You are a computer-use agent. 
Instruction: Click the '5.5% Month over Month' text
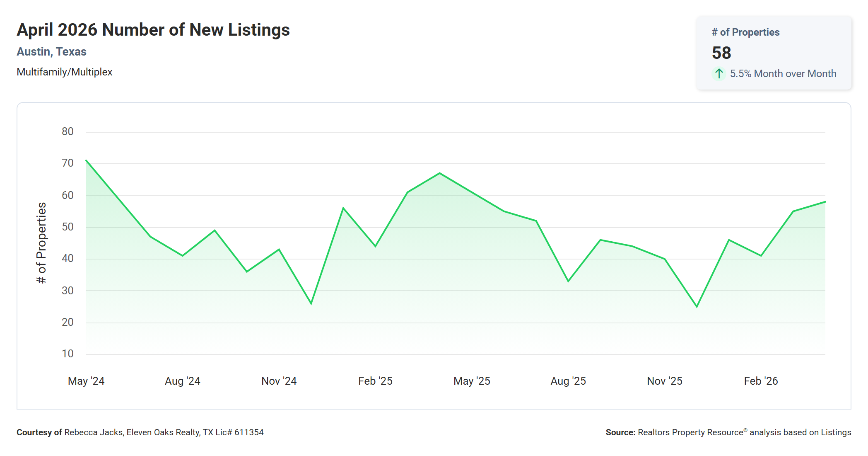click(x=783, y=74)
